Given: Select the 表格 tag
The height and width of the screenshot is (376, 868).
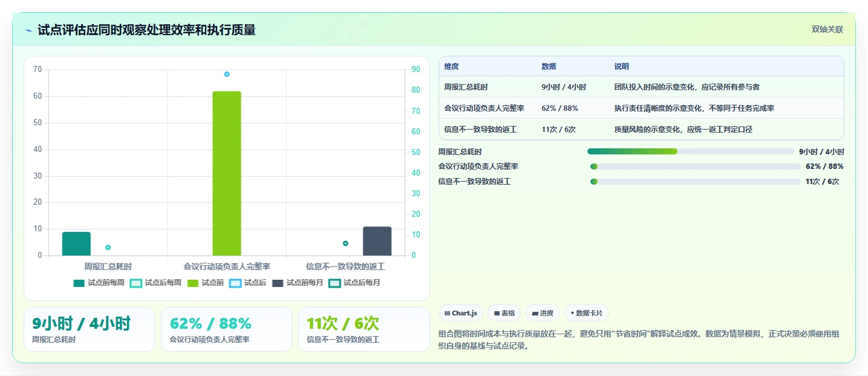Looking at the screenshot, I should tap(504, 313).
